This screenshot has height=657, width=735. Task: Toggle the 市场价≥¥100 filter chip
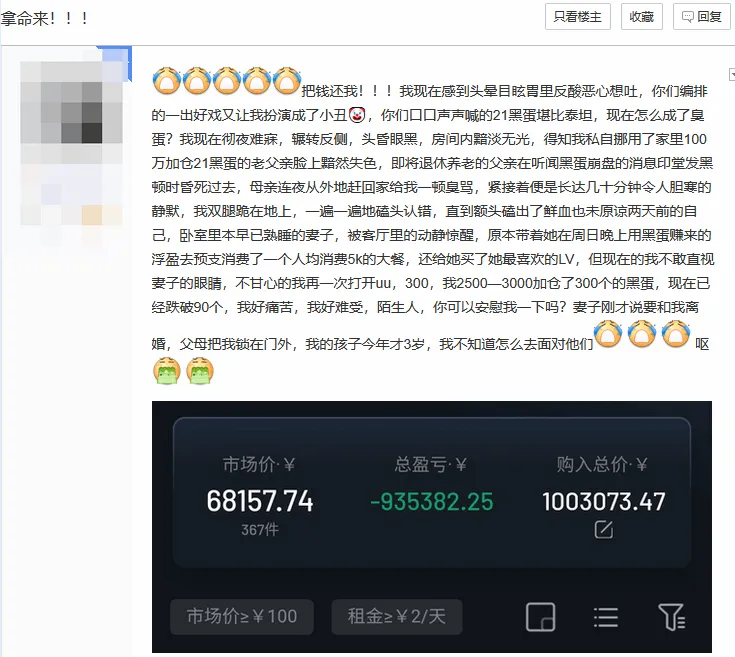(242, 616)
